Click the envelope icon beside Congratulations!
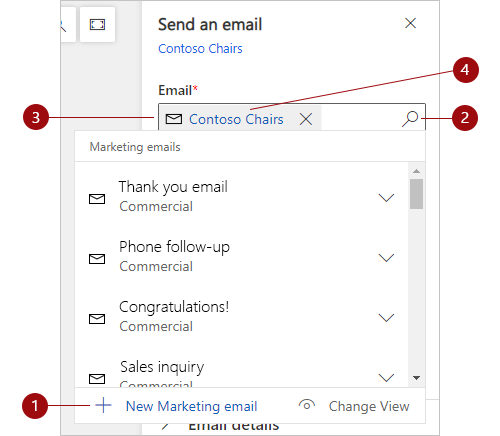The image size is (500, 436). (97, 319)
